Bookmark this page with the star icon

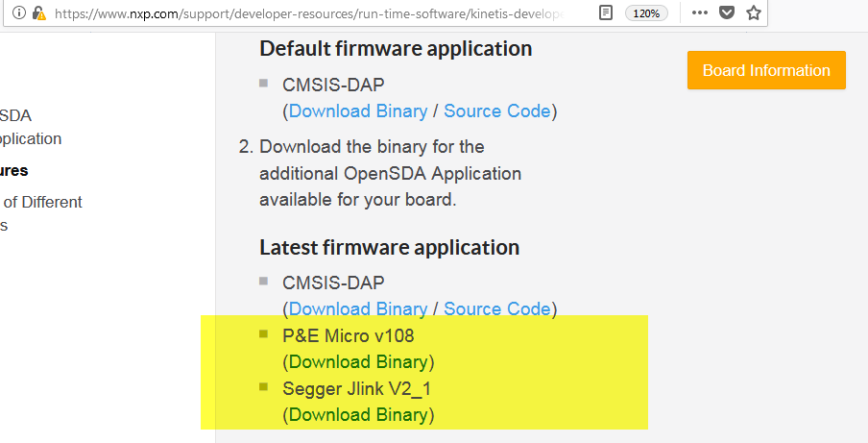pos(754,13)
